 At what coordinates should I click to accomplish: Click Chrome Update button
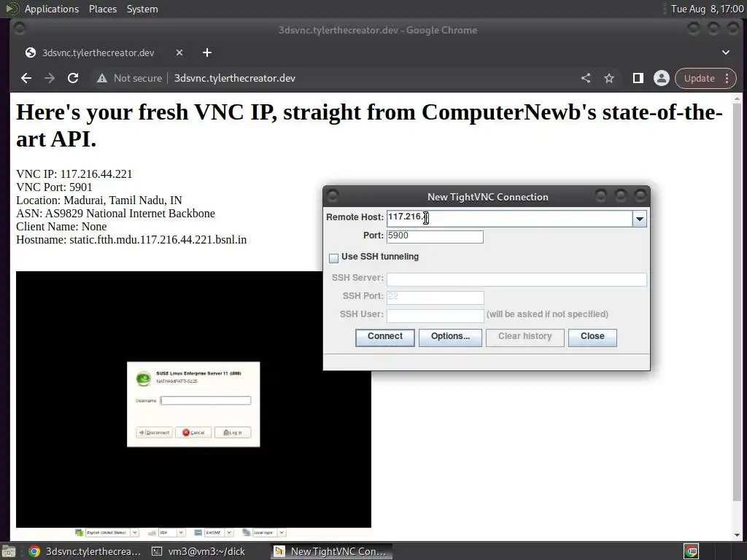click(x=699, y=78)
